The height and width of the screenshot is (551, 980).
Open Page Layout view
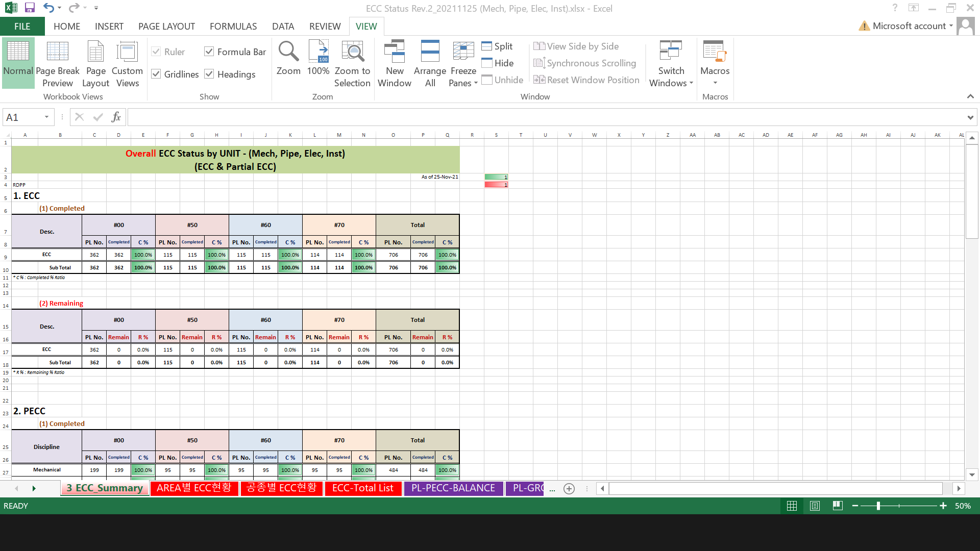point(95,52)
